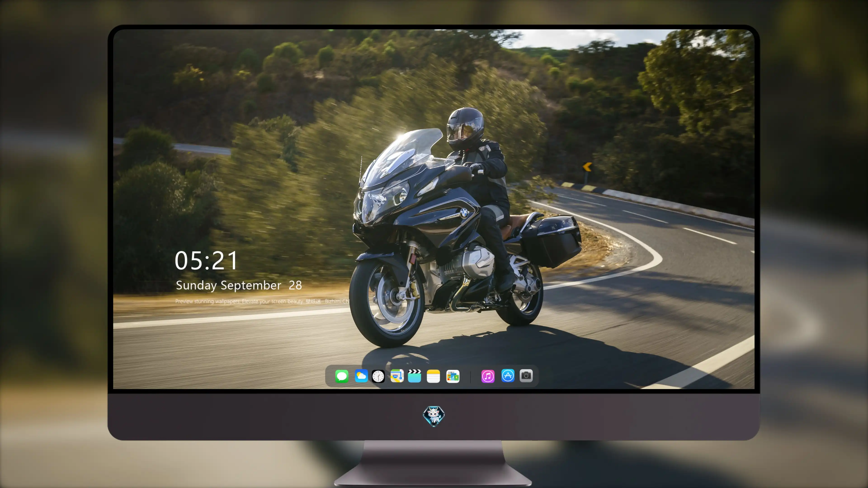
Task: Click the dragon logo on monitor chin
Action: [434, 416]
